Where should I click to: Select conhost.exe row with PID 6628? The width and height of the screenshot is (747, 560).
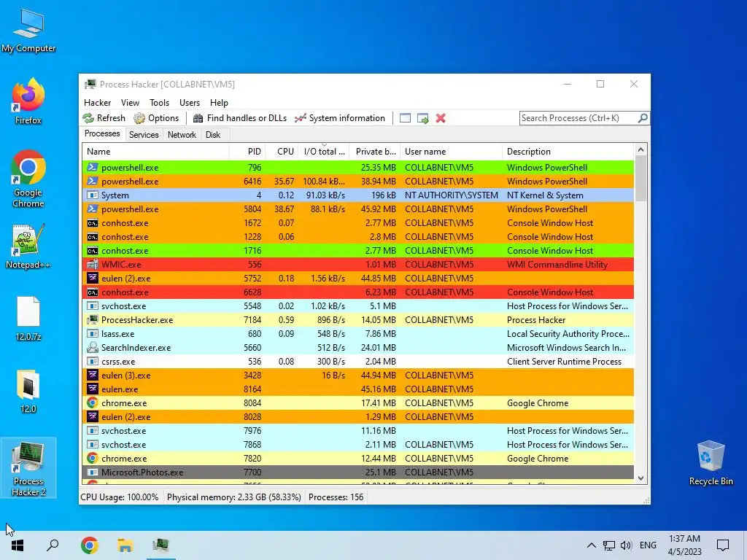pos(357,292)
